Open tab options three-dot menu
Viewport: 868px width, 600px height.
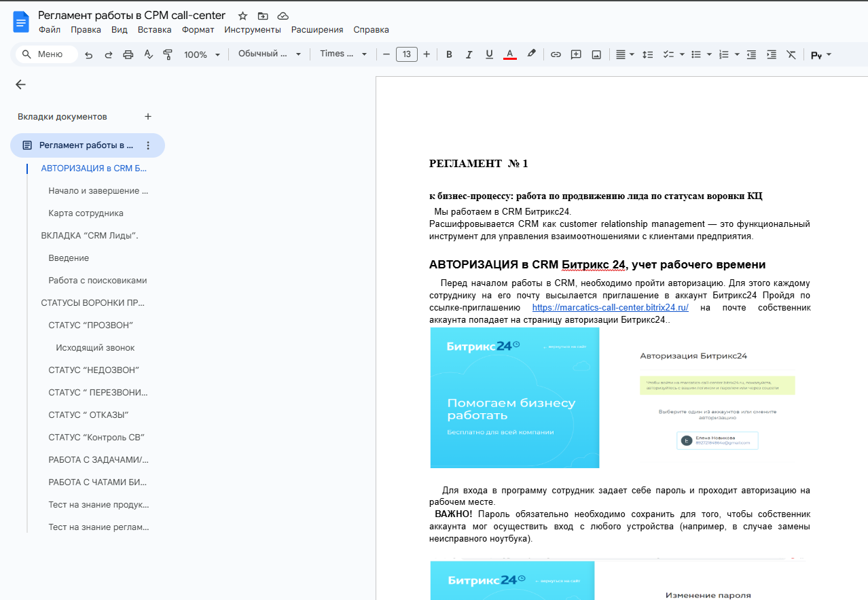click(x=148, y=145)
